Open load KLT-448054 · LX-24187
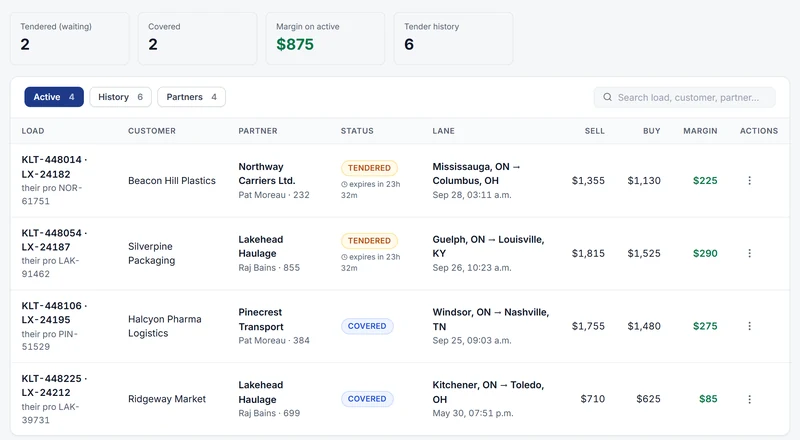The width and height of the screenshot is (800, 440). coord(54,240)
